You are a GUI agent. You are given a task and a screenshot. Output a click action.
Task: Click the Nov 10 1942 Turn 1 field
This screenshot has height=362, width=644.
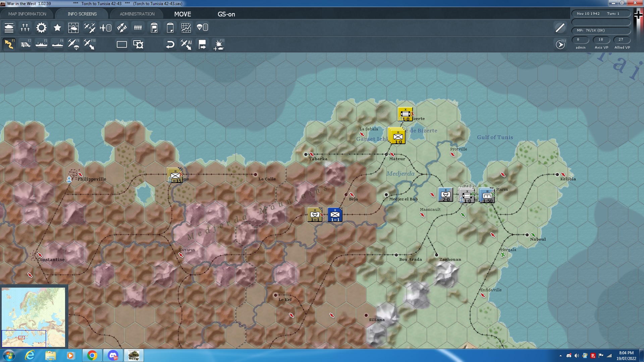pyautogui.click(x=601, y=14)
